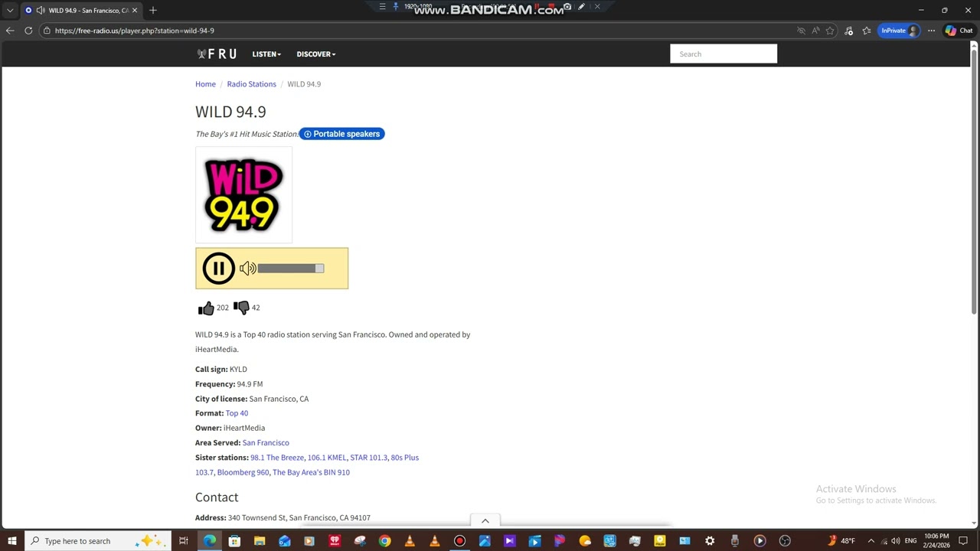Open the Radio Stations breadcrumb link
The height and width of the screenshot is (551, 980).
coord(251,84)
